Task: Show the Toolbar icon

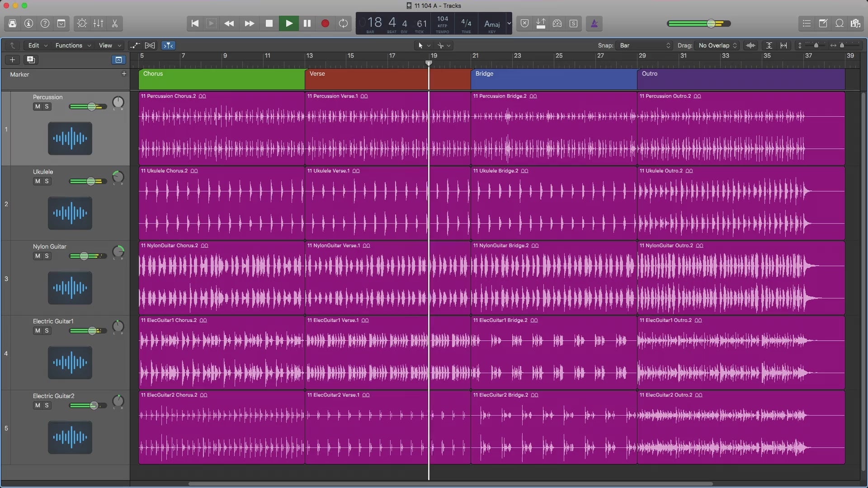Action: [61, 23]
